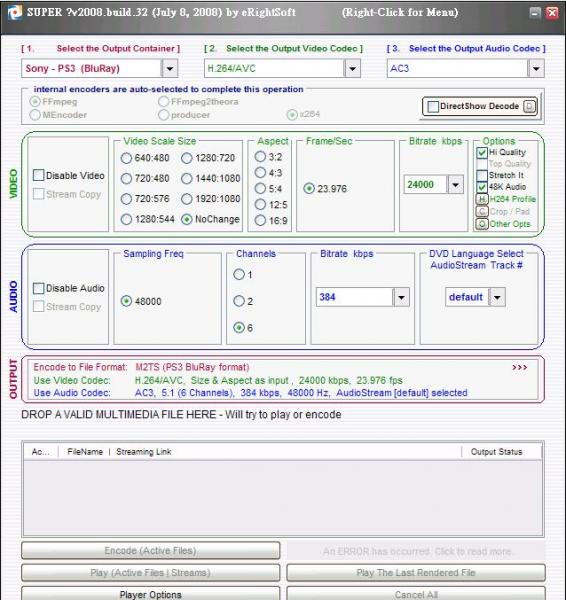Select 2 audio channels
Viewport: 566px width, 600px height.
239,301
